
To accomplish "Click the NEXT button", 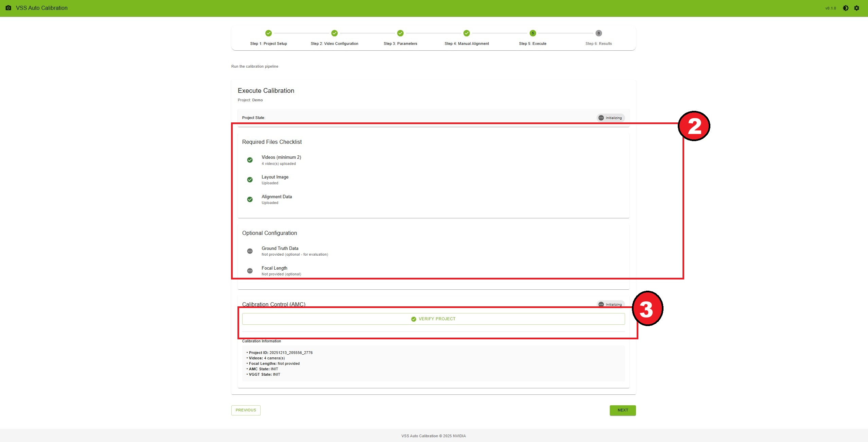I will [x=622, y=410].
